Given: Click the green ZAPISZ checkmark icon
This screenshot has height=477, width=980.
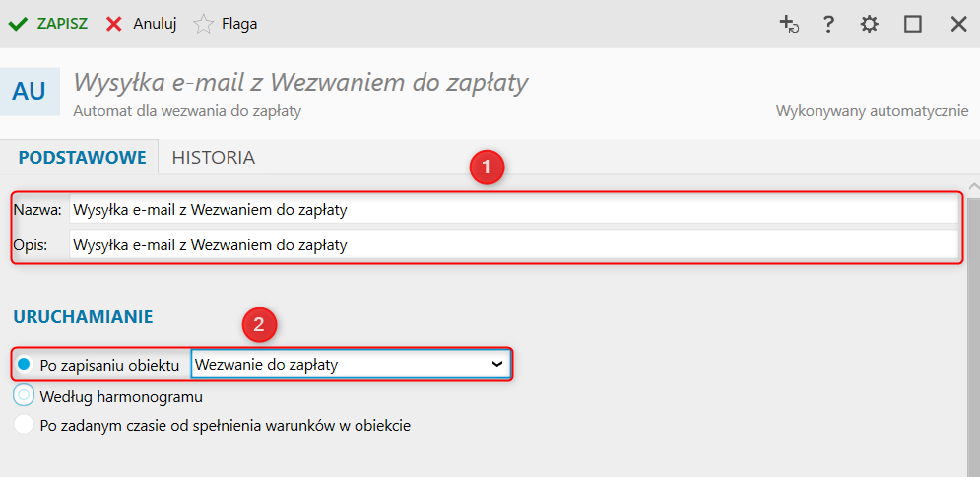Looking at the screenshot, I should (x=18, y=24).
